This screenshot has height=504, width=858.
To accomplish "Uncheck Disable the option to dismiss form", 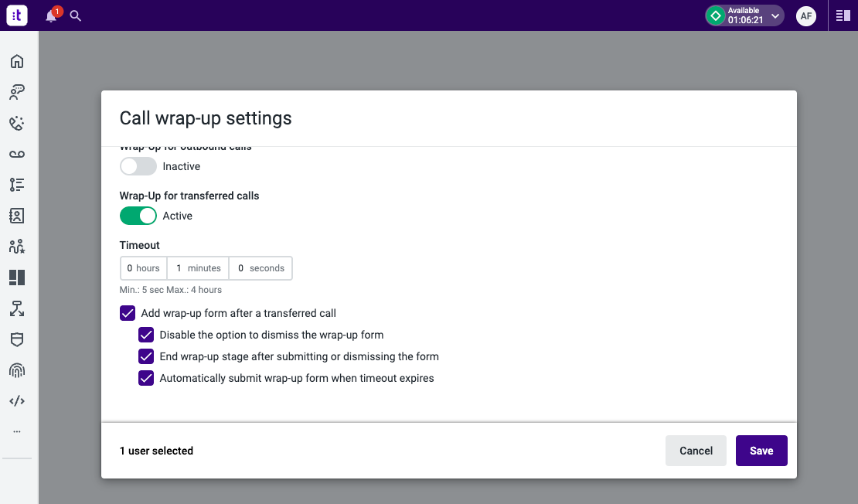I will [146, 335].
